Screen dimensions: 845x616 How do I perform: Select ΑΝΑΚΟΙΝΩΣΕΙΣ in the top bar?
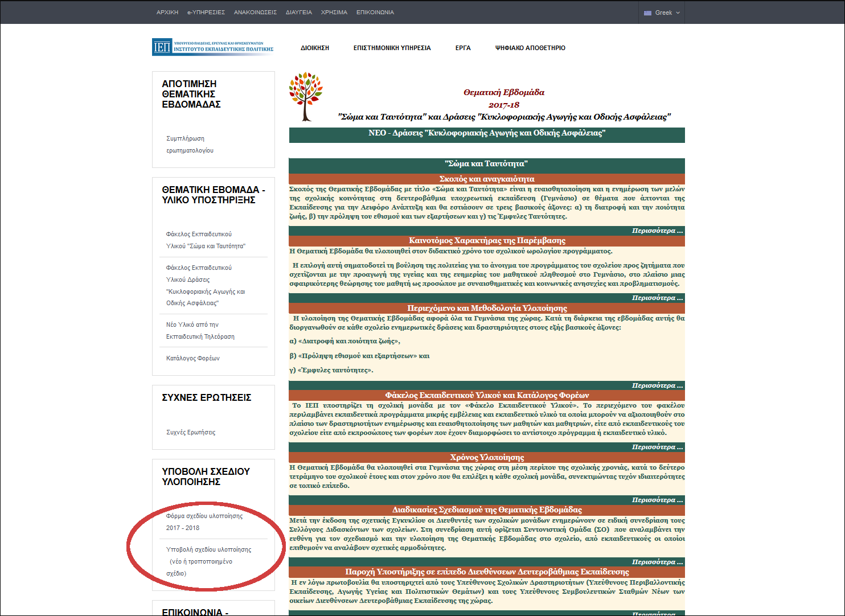[255, 13]
